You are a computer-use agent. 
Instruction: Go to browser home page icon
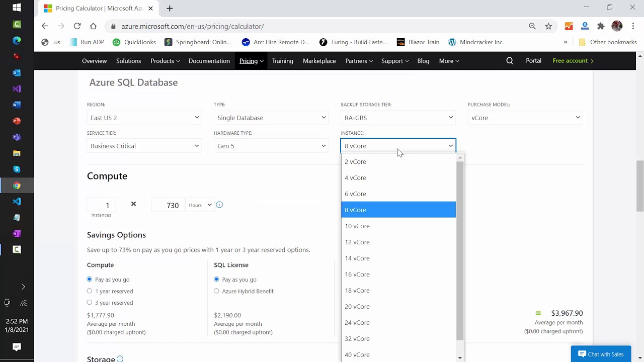(93, 26)
